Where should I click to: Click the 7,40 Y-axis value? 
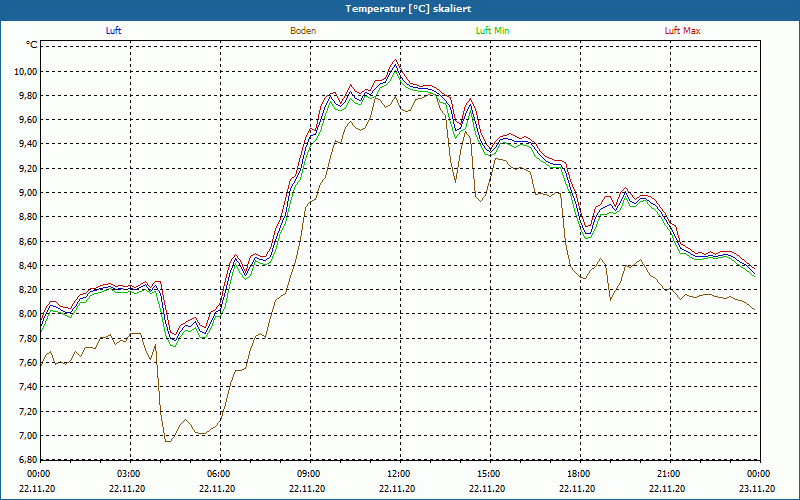point(29,387)
